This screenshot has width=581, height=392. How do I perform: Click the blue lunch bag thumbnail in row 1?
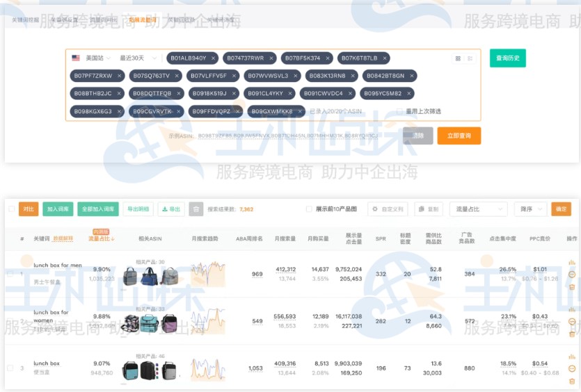pyautogui.click(x=150, y=276)
